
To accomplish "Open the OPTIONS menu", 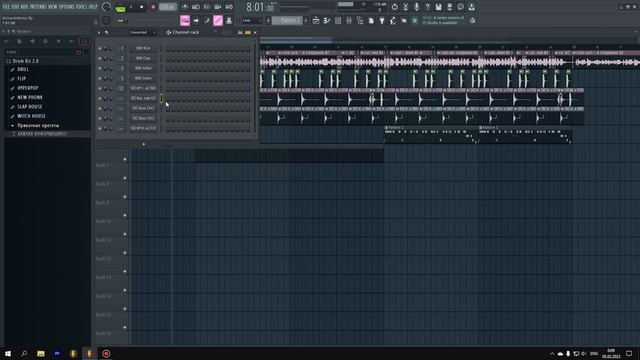I will [x=67, y=7].
